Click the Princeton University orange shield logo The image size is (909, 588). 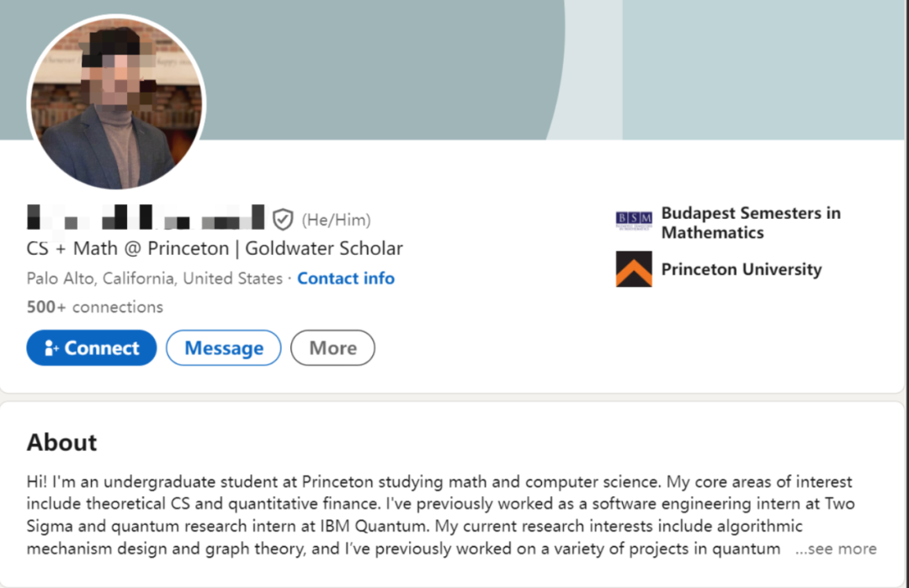pyautogui.click(x=634, y=269)
